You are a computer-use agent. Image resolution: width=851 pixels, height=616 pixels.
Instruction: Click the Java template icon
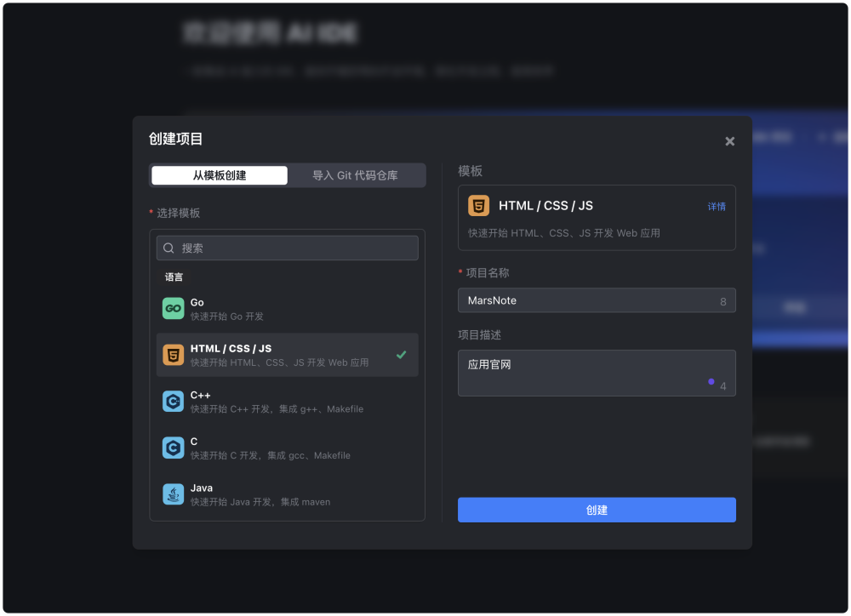click(173, 493)
